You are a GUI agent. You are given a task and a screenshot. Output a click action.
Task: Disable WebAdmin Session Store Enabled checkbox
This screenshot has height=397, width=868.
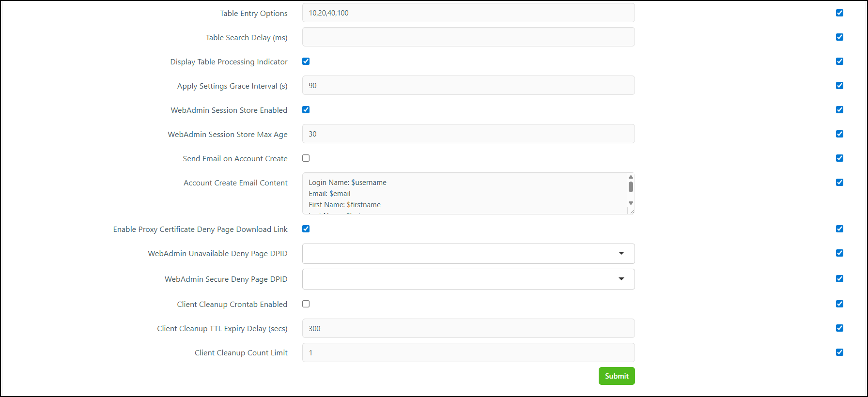click(x=306, y=110)
